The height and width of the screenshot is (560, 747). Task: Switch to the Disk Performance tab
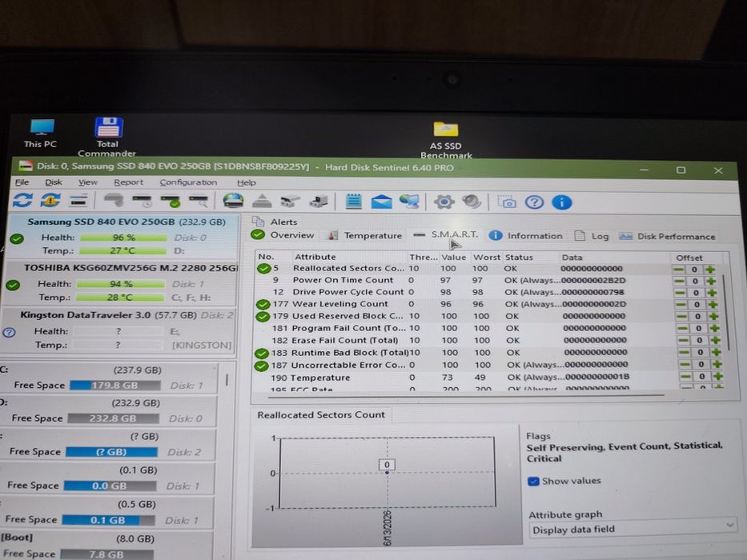pyautogui.click(x=667, y=237)
